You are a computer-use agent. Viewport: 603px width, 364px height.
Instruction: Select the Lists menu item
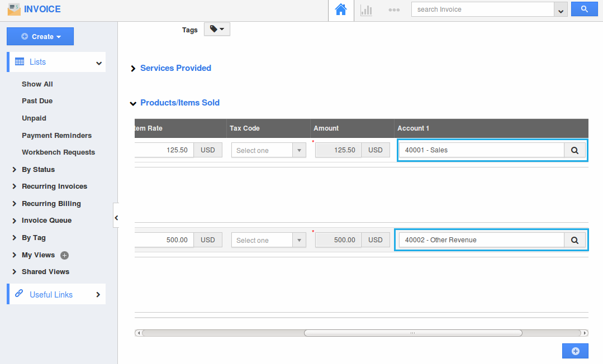[x=37, y=61]
